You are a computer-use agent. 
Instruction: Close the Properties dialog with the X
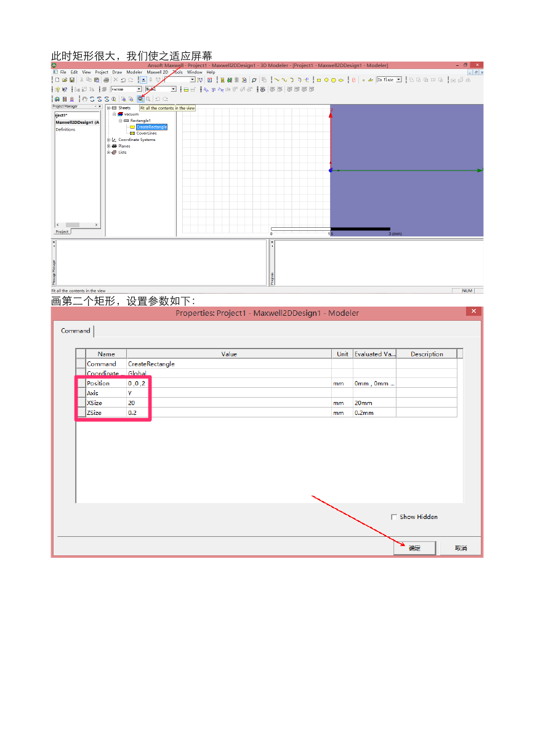point(473,312)
